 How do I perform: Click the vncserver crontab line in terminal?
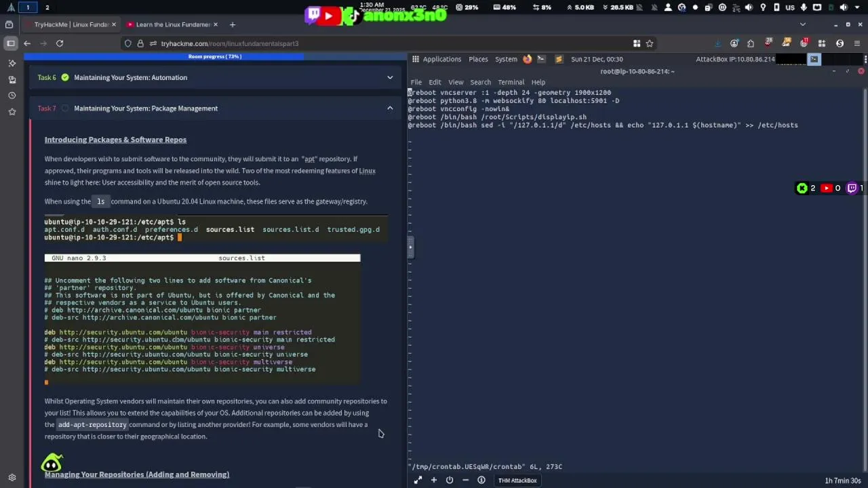(509, 93)
